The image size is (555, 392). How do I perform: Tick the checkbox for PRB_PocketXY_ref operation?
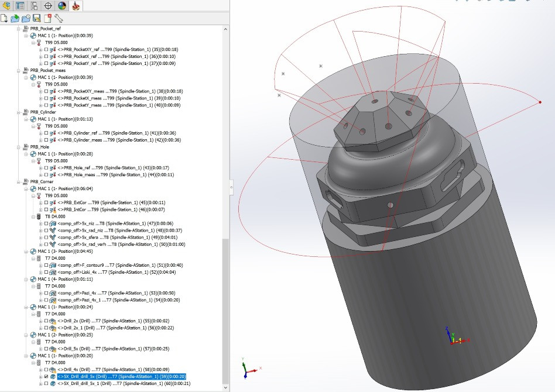click(x=46, y=49)
